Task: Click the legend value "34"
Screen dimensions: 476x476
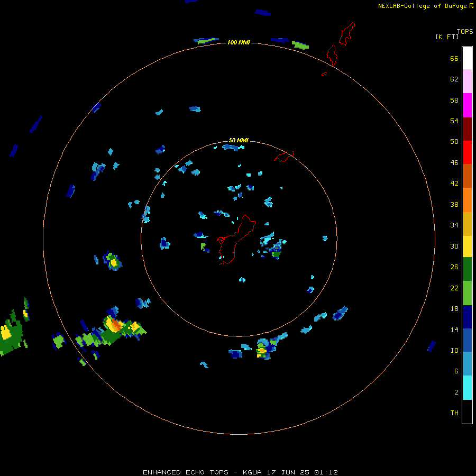Action: tap(454, 225)
